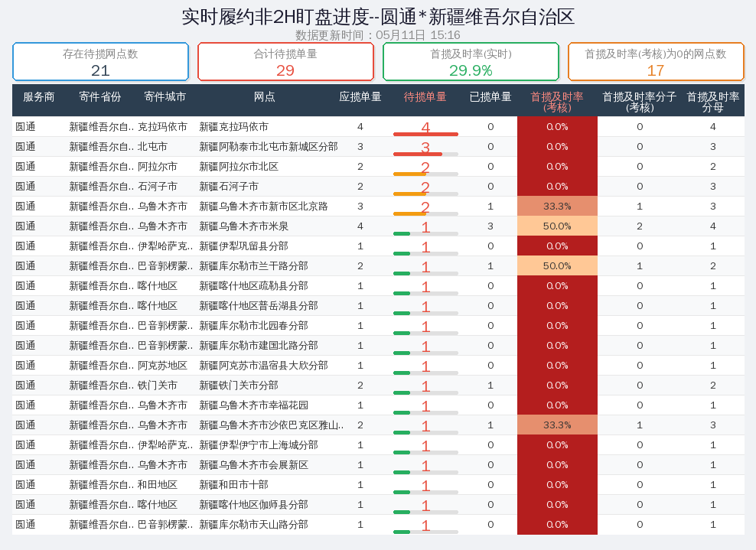Click the 北屯市 city cell
Screen dimensions: 756x550
[152, 147]
